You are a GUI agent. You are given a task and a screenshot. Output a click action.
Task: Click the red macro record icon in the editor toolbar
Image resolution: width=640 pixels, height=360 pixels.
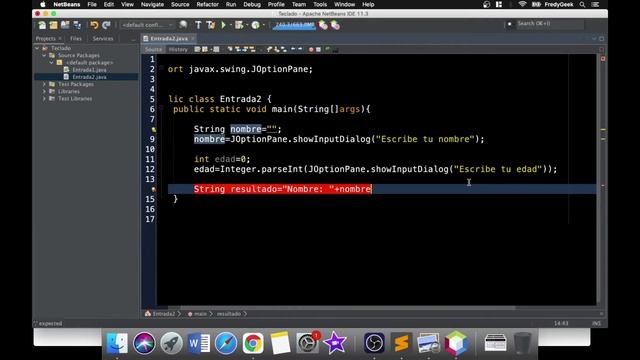pyautogui.click(x=311, y=49)
